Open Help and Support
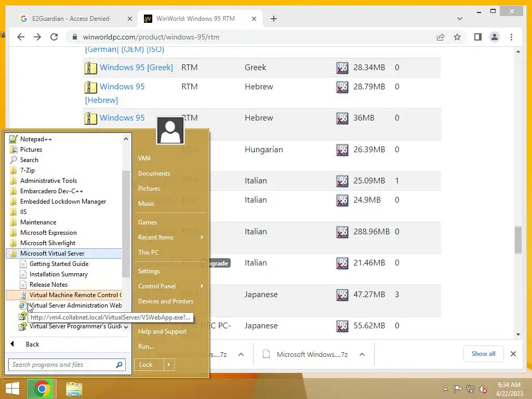 click(162, 331)
